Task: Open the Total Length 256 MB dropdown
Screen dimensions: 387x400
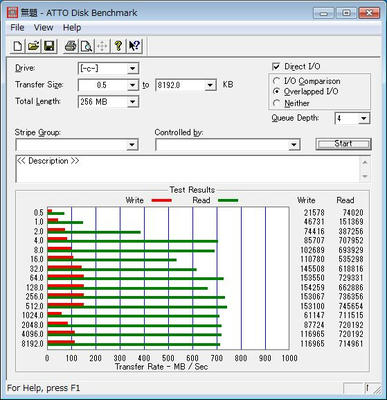Action: tap(132, 102)
